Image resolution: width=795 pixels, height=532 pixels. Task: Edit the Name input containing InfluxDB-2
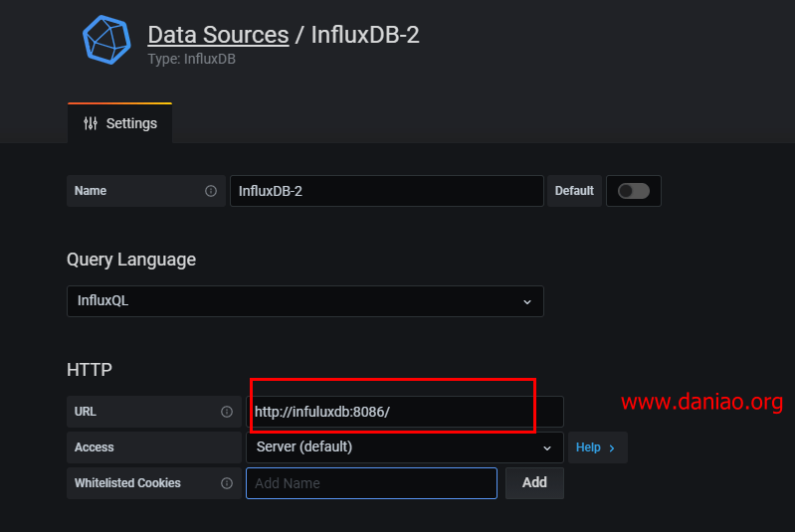[x=387, y=191]
